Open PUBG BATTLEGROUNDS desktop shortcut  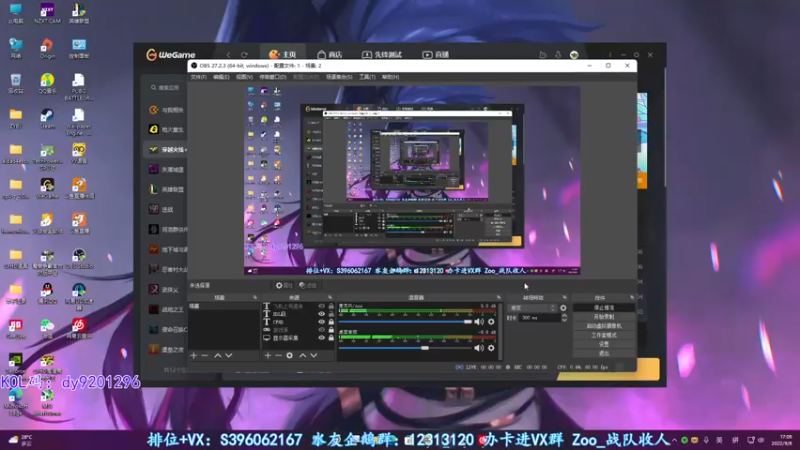pos(79,87)
